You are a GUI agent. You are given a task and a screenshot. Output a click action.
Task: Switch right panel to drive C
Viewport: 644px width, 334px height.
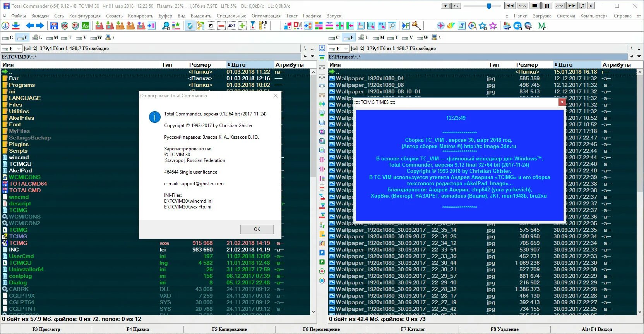(x=334, y=38)
